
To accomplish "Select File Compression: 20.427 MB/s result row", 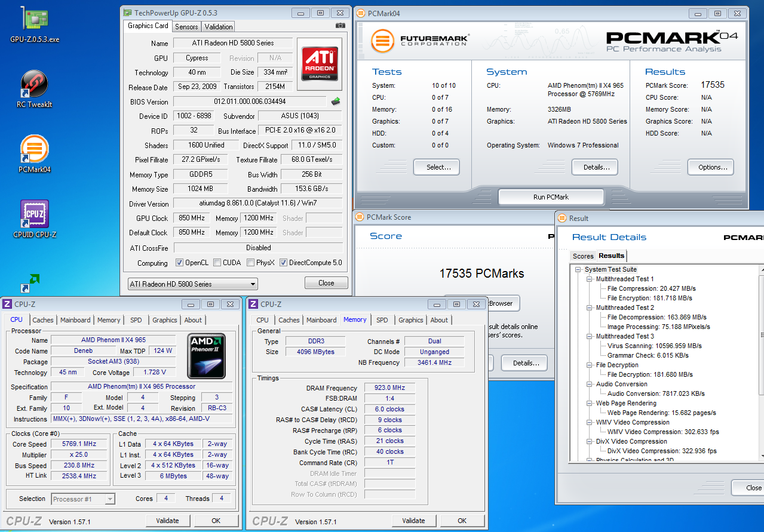I will [x=652, y=288].
